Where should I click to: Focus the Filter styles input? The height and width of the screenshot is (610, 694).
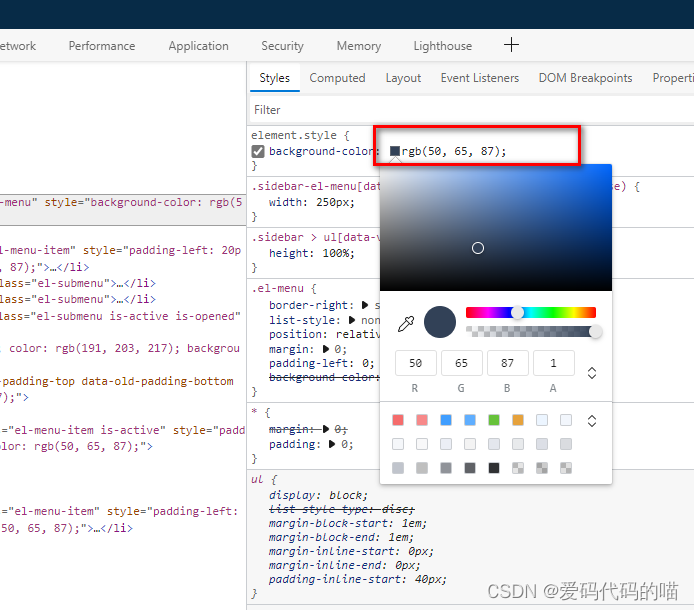pos(470,110)
